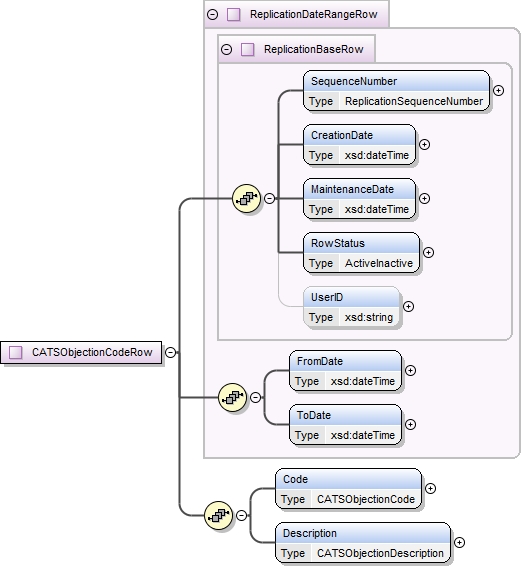
Task: Select the MaintenanceDate element header
Action: click(359, 189)
